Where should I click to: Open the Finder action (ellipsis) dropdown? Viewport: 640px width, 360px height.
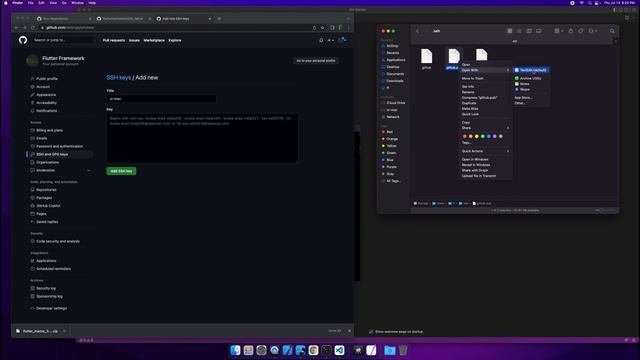(x=593, y=31)
